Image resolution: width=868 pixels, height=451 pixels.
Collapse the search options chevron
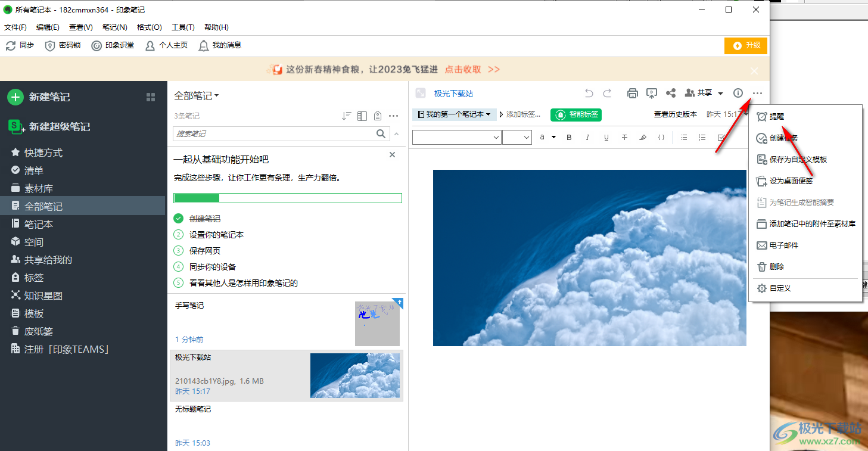(x=397, y=134)
